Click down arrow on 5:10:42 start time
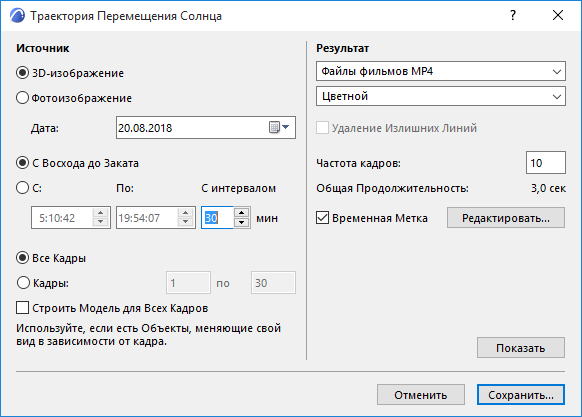 pos(100,222)
